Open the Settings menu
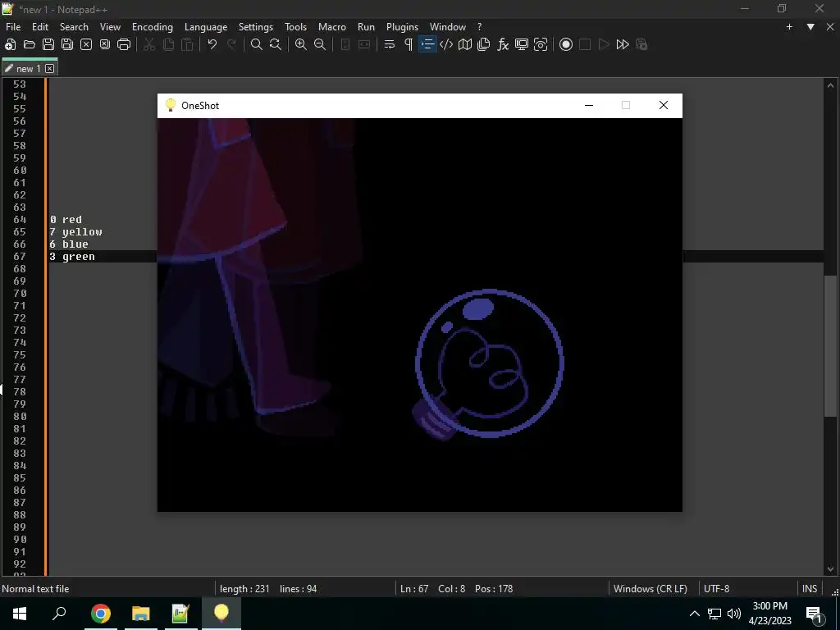 point(256,27)
